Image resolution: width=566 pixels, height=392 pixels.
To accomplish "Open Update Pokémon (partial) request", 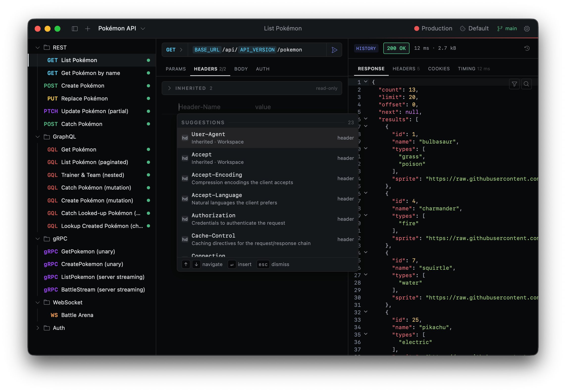I will pyautogui.click(x=92, y=111).
